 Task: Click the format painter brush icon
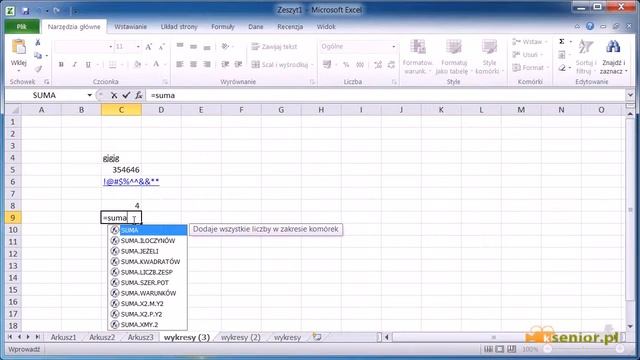tap(38, 69)
